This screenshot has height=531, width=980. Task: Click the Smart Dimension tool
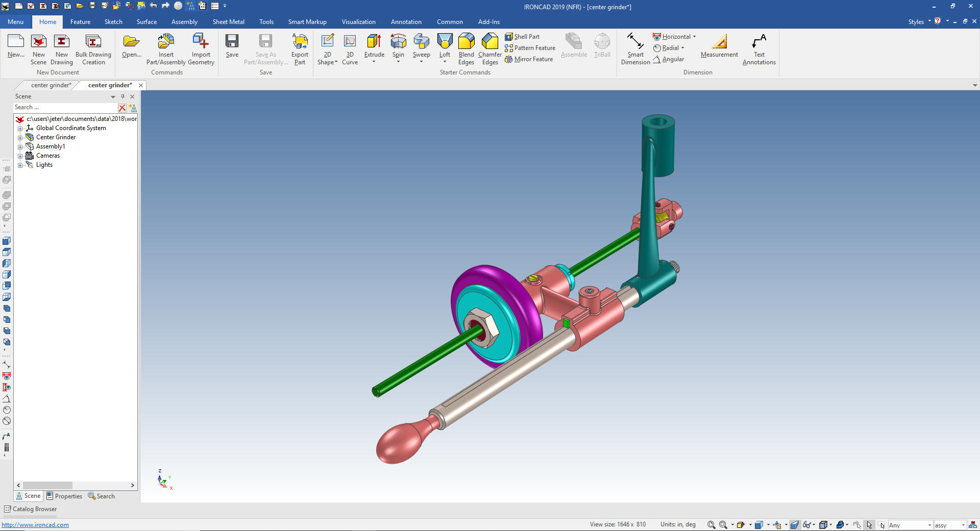635,42
